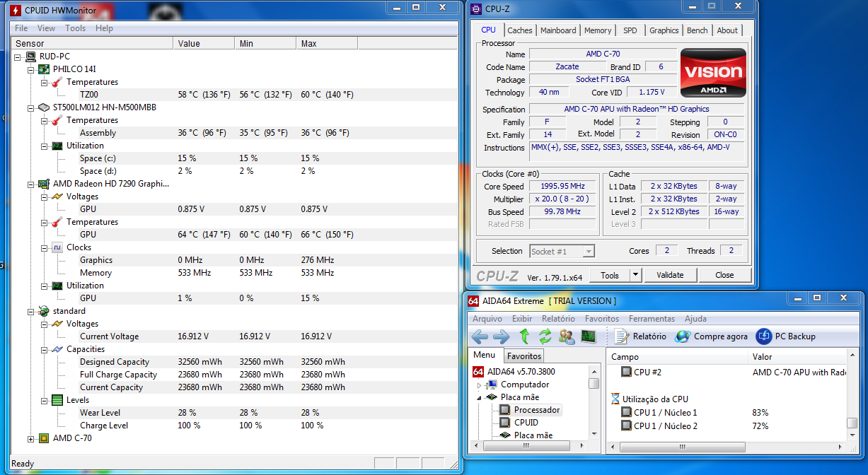
Task: Click the Max column header in HWMonitor
Action: point(327,44)
